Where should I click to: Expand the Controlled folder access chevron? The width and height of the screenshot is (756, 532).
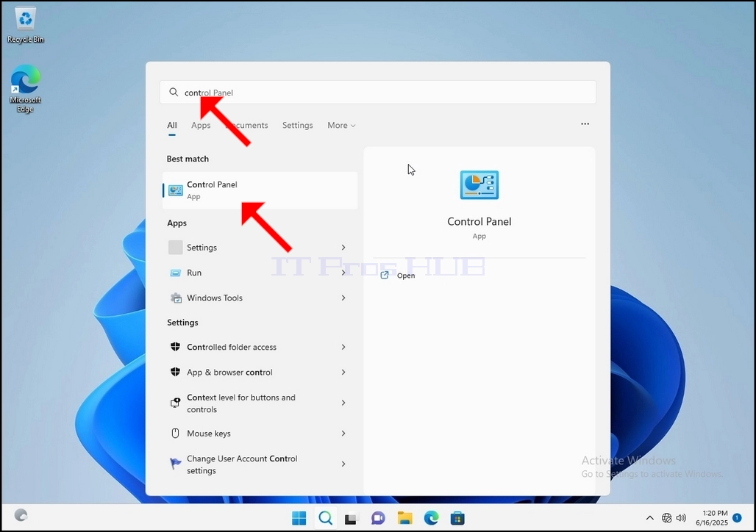pyautogui.click(x=343, y=347)
